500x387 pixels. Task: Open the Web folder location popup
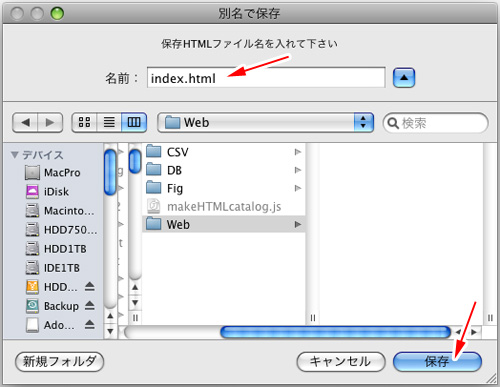point(265,122)
